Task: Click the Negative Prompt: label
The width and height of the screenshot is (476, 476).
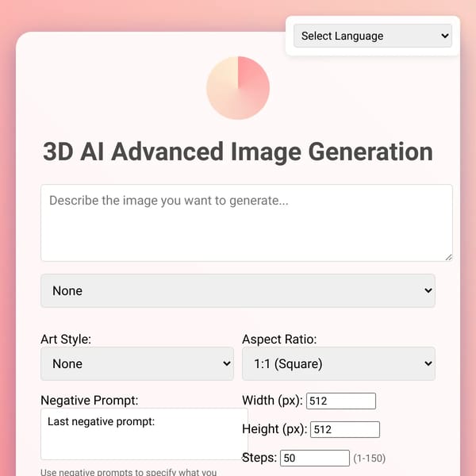Action: [x=89, y=400]
